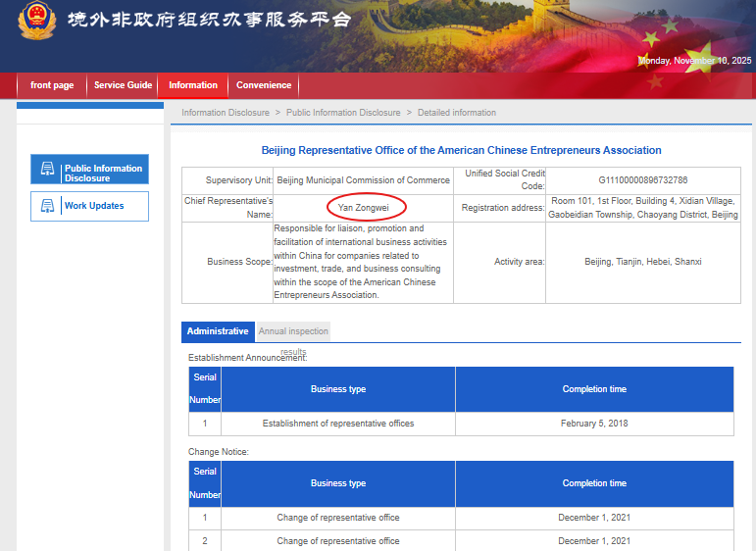Open the Service Guide menu
Viewport: 756px width, 551px height.
coord(123,85)
